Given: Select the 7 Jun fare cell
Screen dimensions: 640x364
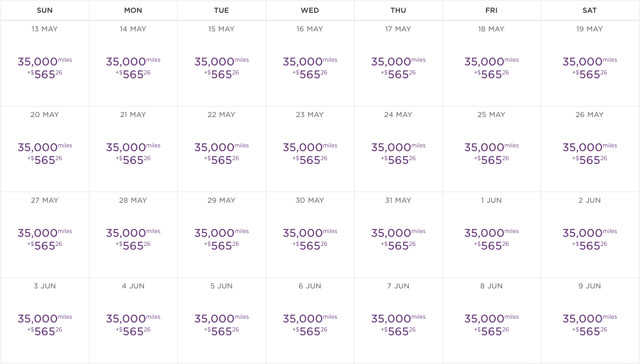Looking at the screenshot, I should click(398, 325).
